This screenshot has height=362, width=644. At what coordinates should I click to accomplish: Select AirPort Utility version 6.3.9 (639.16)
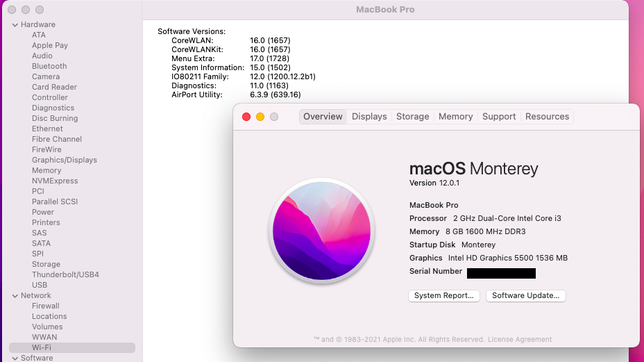tap(276, 94)
